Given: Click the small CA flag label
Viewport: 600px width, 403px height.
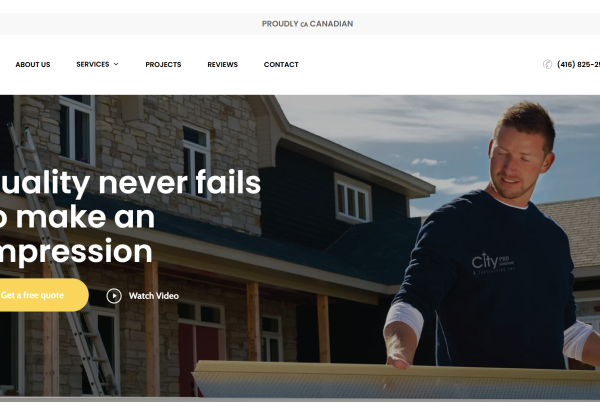Looking at the screenshot, I should [304, 24].
